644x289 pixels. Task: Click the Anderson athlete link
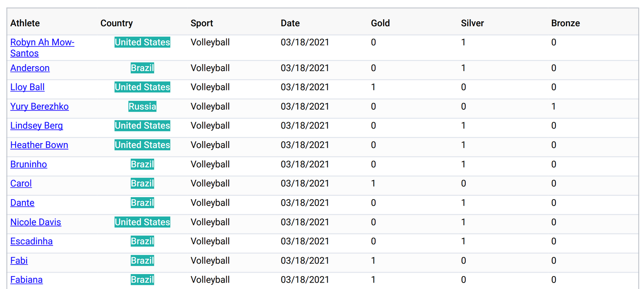pos(30,68)
